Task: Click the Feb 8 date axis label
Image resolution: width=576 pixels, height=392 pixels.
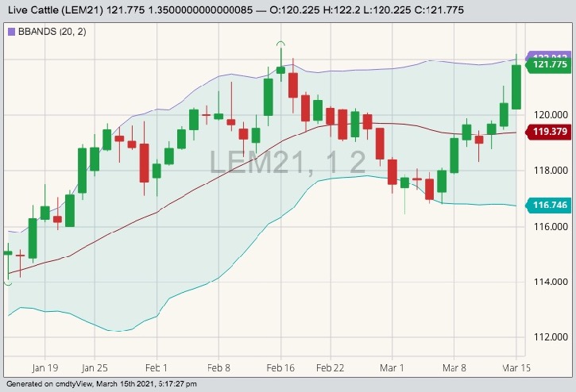Action: pos(218,367)
